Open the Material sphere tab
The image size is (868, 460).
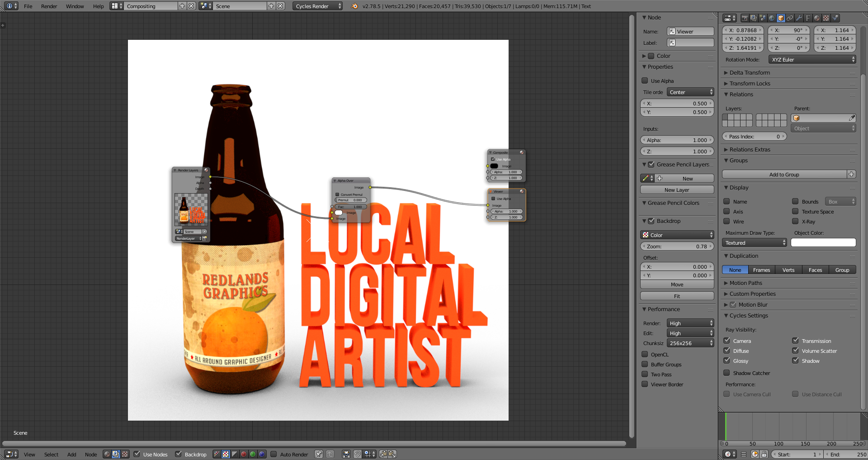[x=817, y=18]
